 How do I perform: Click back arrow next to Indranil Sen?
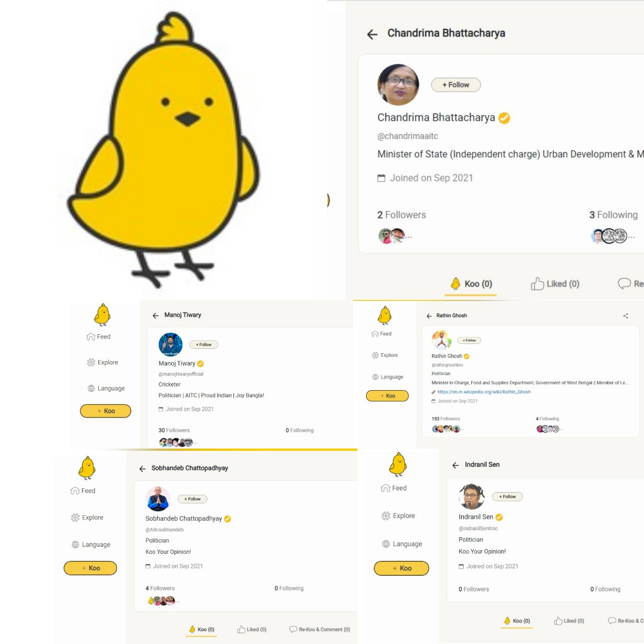(x=456, y=465)
